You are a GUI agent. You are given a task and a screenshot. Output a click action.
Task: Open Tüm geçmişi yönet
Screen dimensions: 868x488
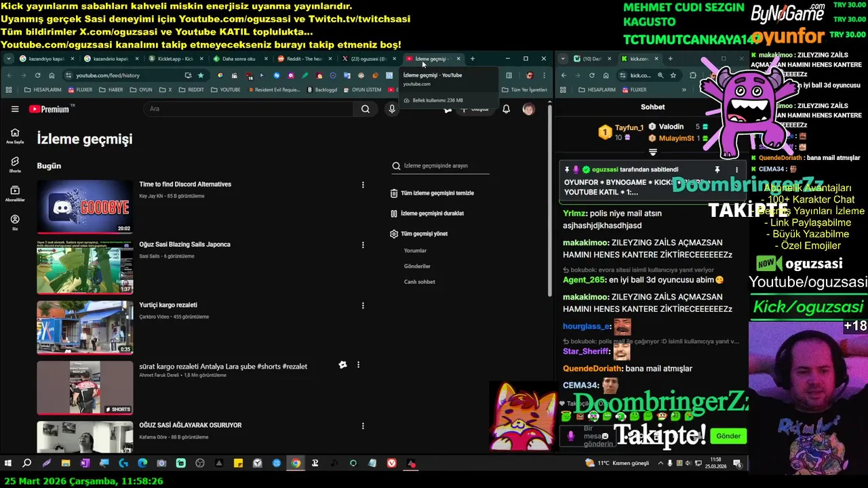pyautogui.click(x=419, y=234)
